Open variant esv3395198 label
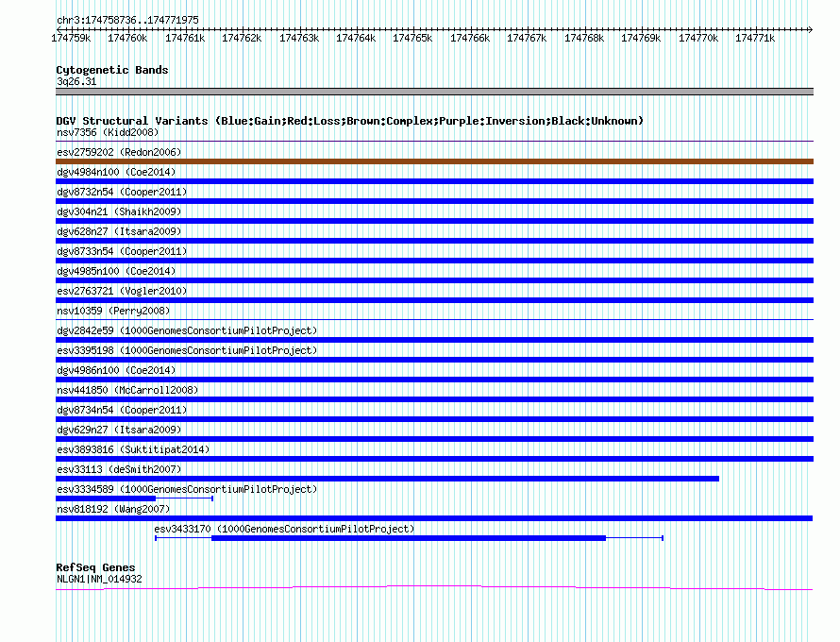The image size is (840, 642). click(x=187, y=350)
